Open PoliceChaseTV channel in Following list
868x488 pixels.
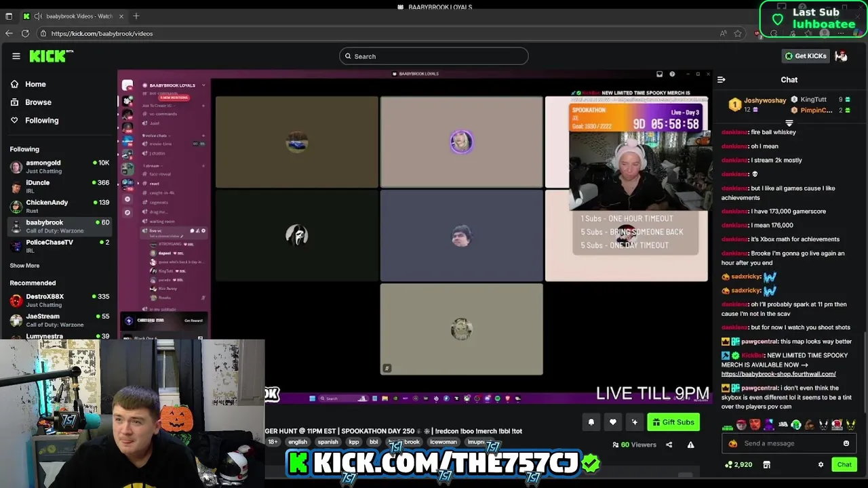[x=59, y=246]
